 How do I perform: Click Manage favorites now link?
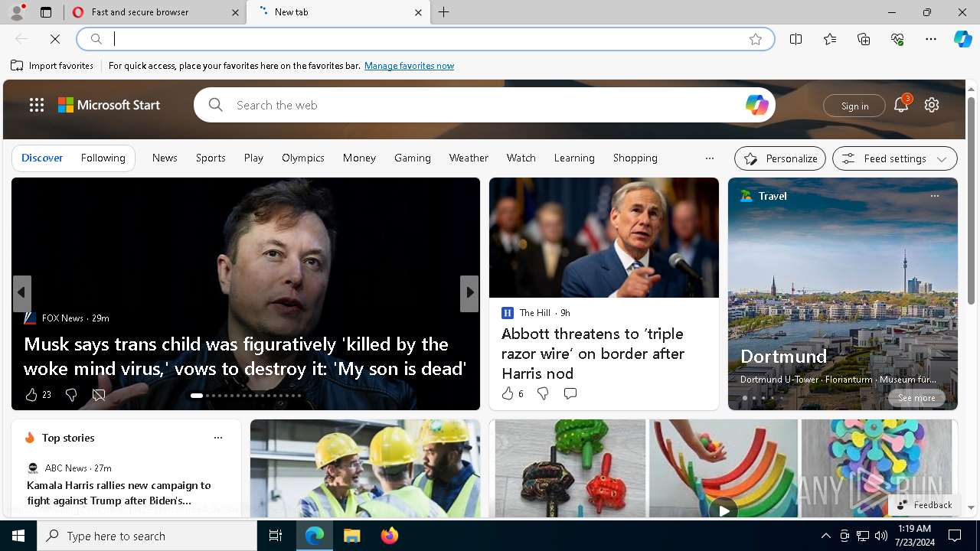[409, 66]
